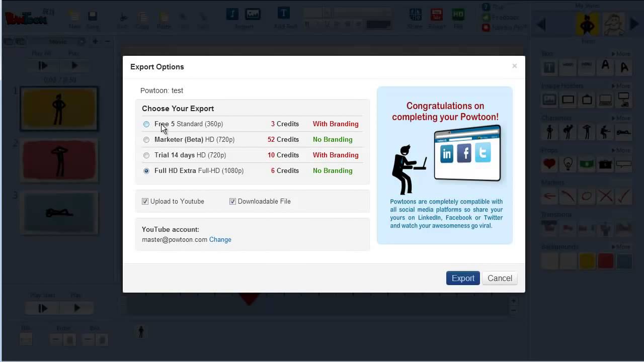
Task: Click the Add Text icon
Action: [284, 13]
